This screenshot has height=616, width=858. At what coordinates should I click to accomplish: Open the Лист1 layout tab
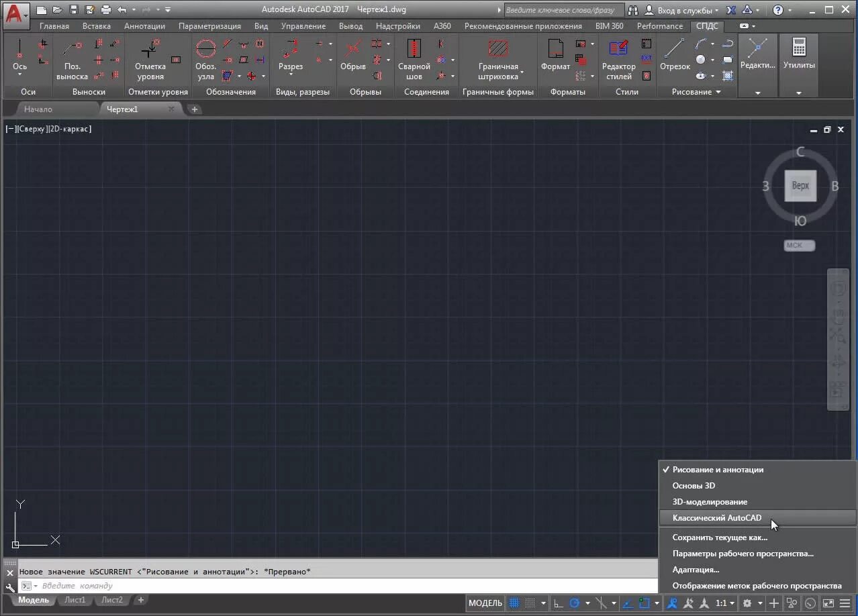(x=75, y=600)
